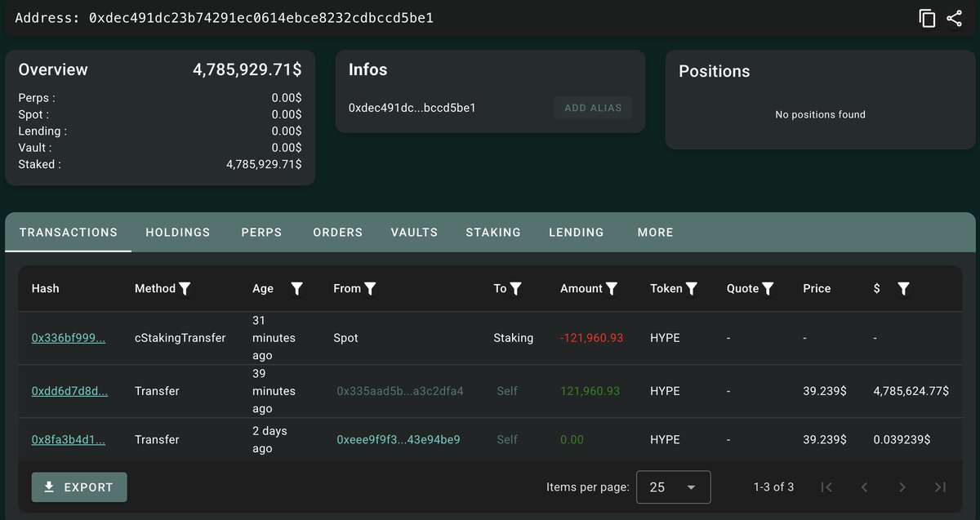Open the MORE tab menu
980x520 pixels.
pyautogui.click(x=656, y=233)
